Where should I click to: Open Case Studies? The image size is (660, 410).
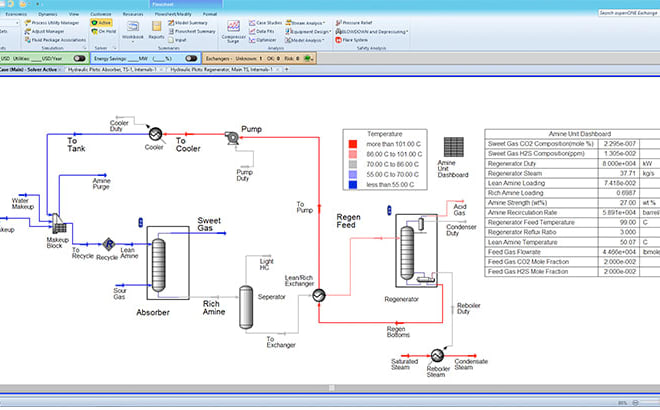point(265,23)
